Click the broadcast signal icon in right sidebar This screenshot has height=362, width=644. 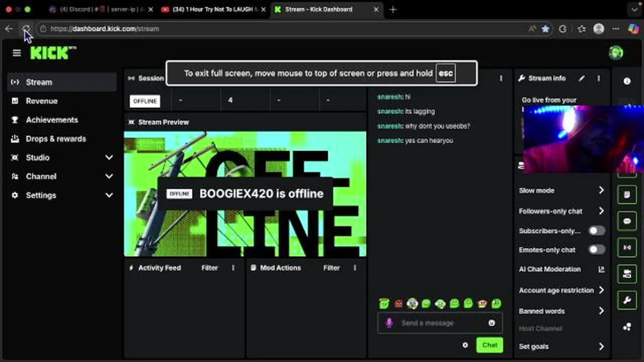click(x=627, y=247)
